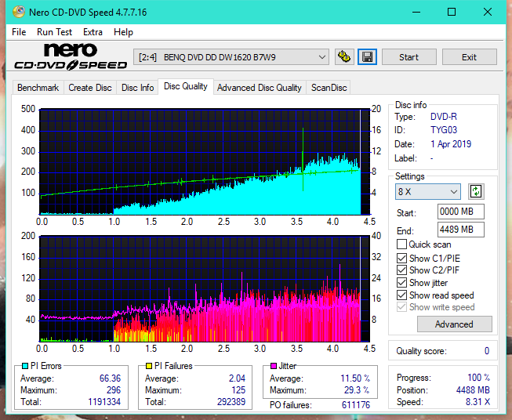Click the End position 4489 MB field
The image size is (512, 420).
[x=460, y=230]
